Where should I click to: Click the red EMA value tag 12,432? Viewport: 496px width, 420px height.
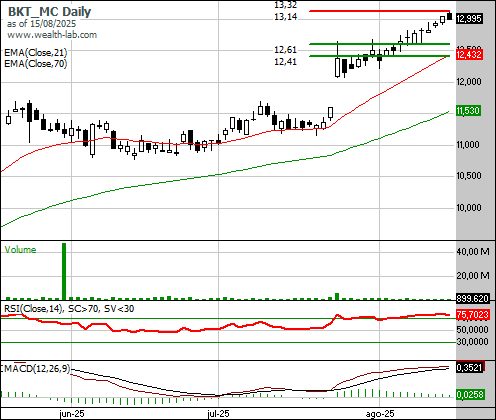pyautogui.click(x=469, y=55)
